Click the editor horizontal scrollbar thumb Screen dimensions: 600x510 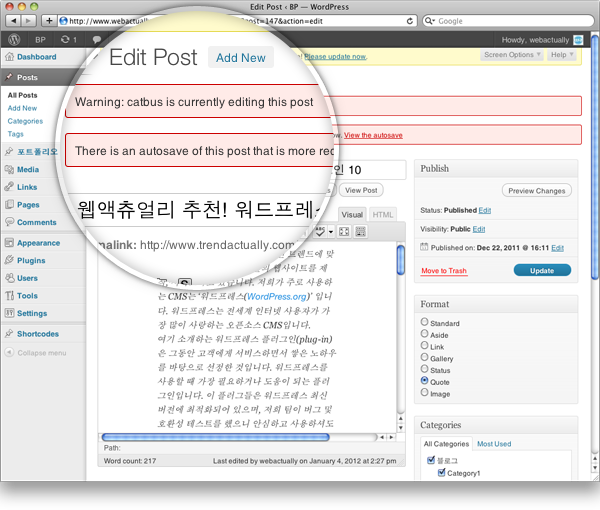[x=215, y=437]
